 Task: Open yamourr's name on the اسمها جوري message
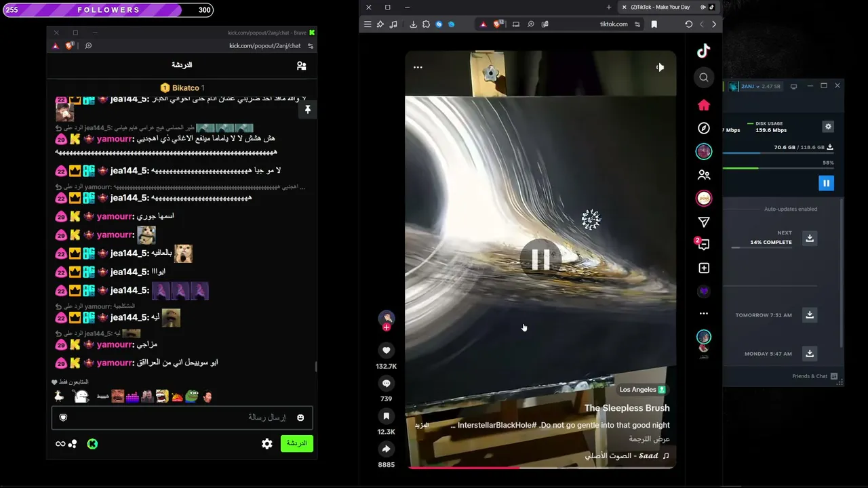pyautogui.click(x=115, y=216)
